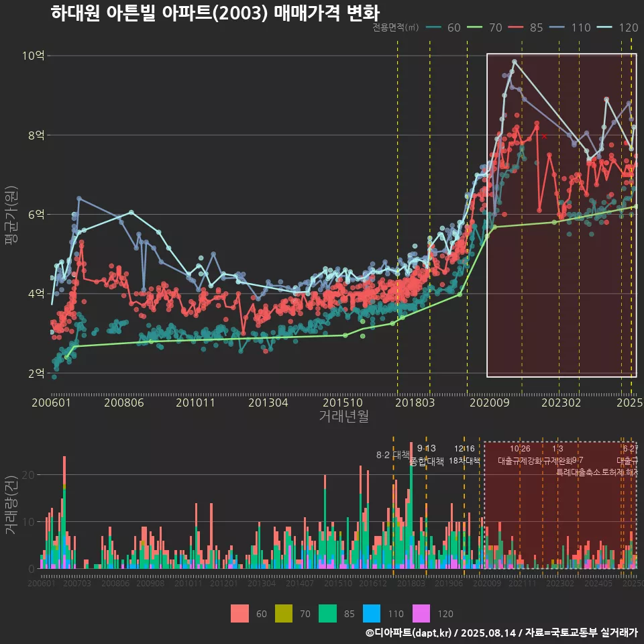Click the 8억 y-axis label
Image resolution: width=644 pixels, height=644 pixels.
36,135
